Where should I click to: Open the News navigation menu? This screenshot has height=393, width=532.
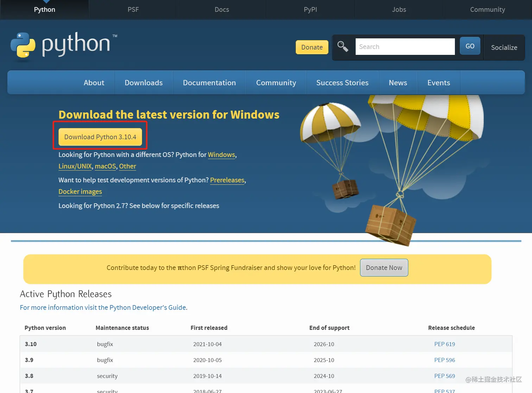click(x=398, y=83)
